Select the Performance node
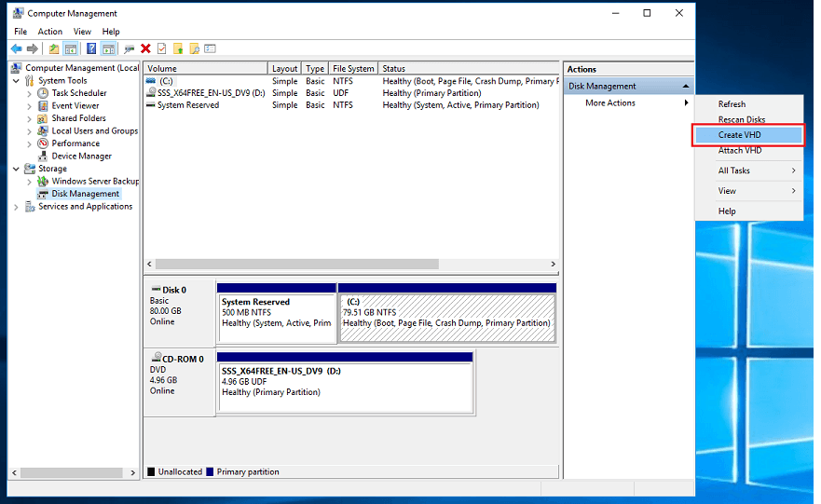The image size is (821, 504). tap(75, 143)
